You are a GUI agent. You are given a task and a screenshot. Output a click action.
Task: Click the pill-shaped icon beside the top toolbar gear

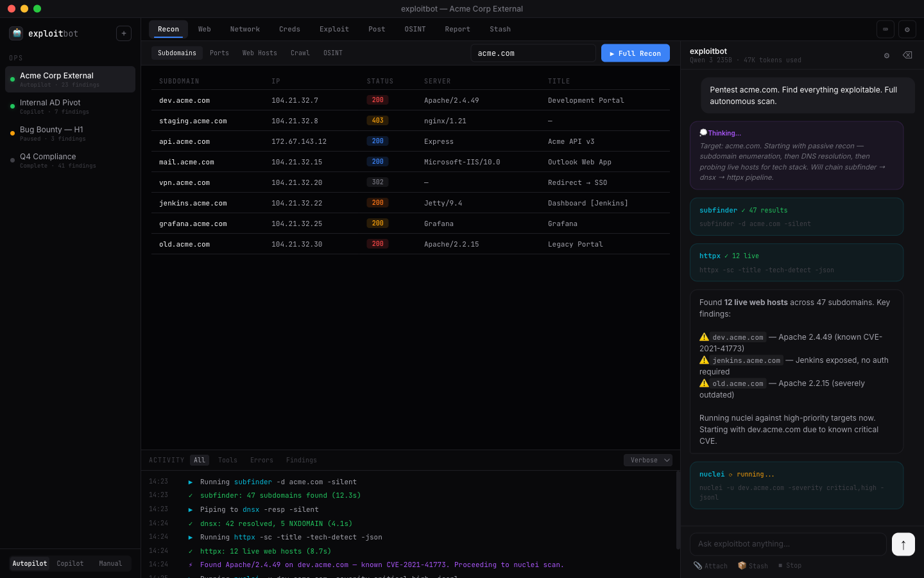(x=886, y=29)
